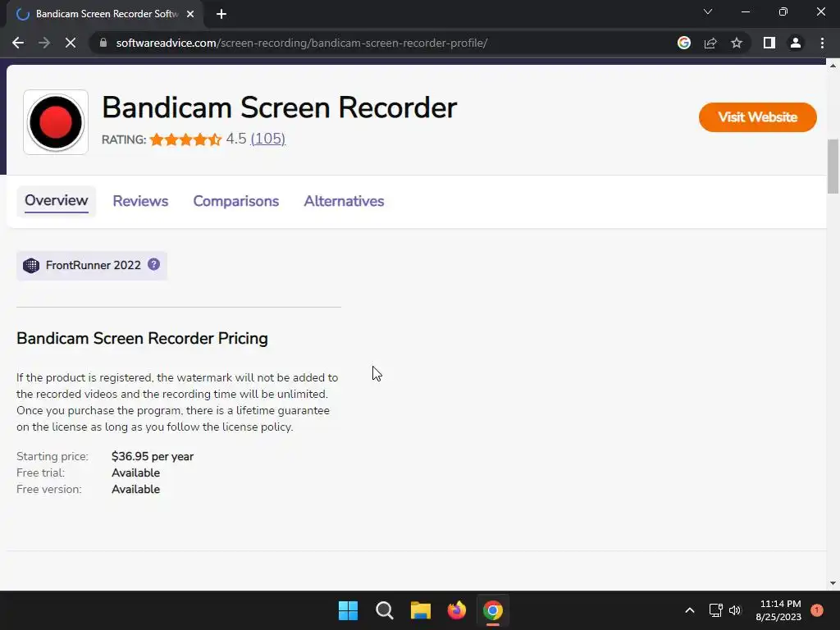The height and width of the screenshot is (630, 840).
Task: Bookmark this page with the star
Action: pyautogui.click(x=737, y=43)
